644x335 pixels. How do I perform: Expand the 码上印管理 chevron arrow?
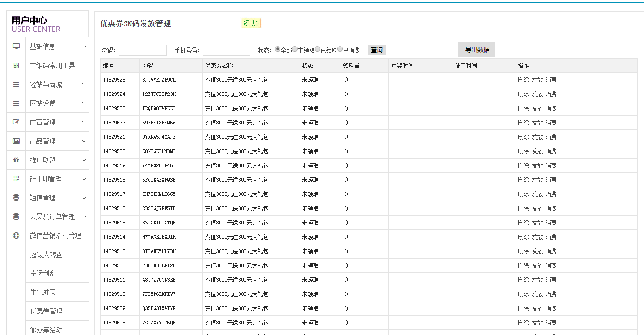tap(84, 179)
